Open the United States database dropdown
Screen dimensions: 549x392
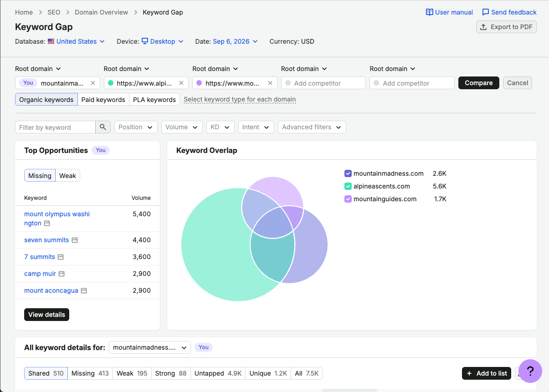point(81,41)
